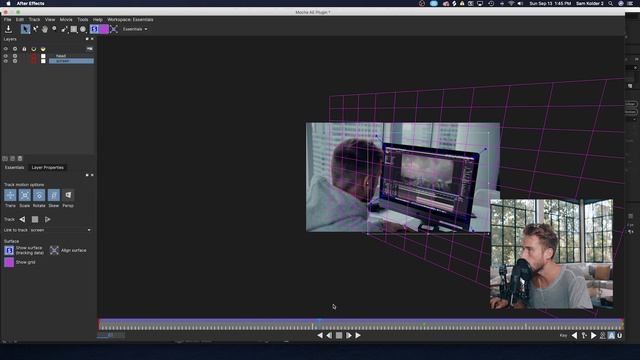640x360 pixels.
Task: Switch to the Layer Properties tab
Action: coord(48,167)
